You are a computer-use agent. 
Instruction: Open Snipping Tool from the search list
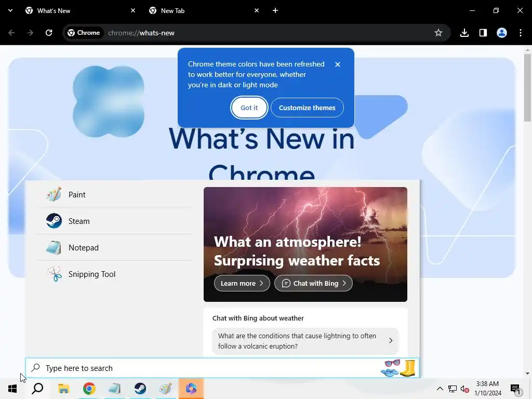point(114,274)
